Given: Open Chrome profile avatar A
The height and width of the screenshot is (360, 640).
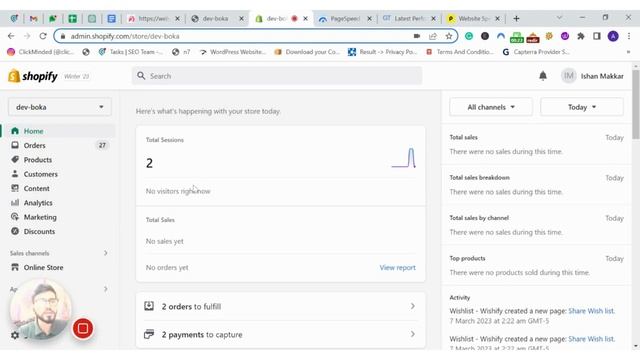Looking at the screenshot, I should pos(613,36).
